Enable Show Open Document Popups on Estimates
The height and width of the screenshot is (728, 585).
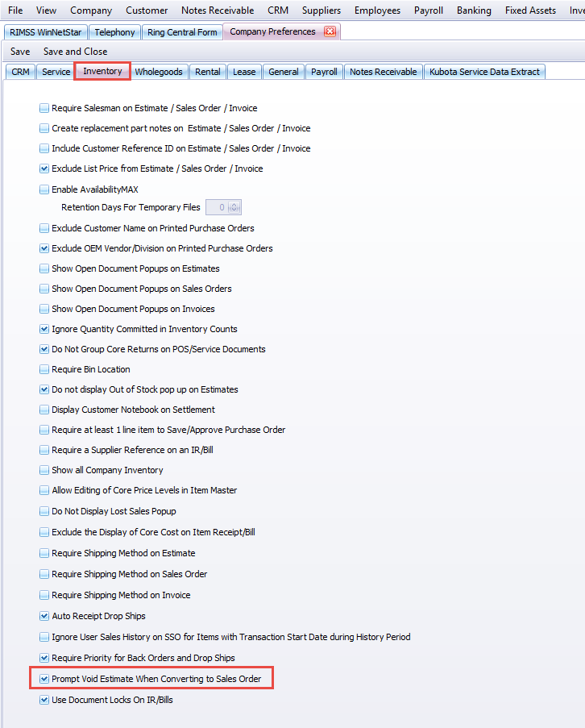tap(44, 268)
